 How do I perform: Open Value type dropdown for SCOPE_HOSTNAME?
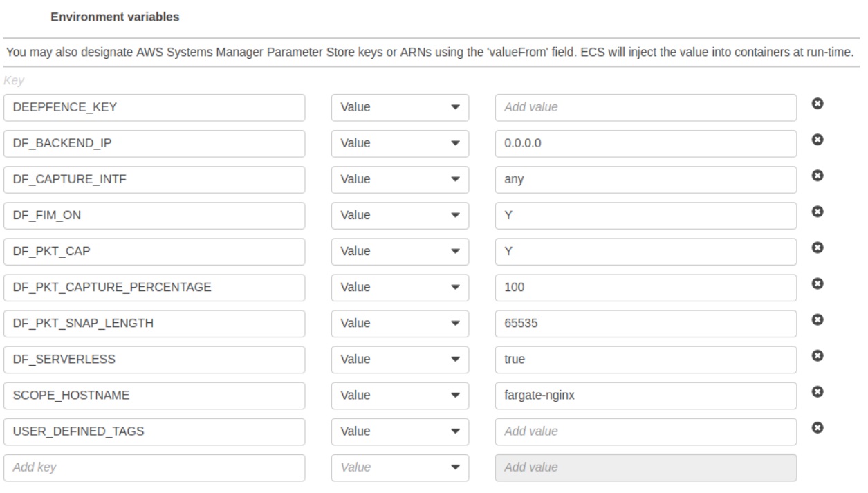tap(400, 396)
